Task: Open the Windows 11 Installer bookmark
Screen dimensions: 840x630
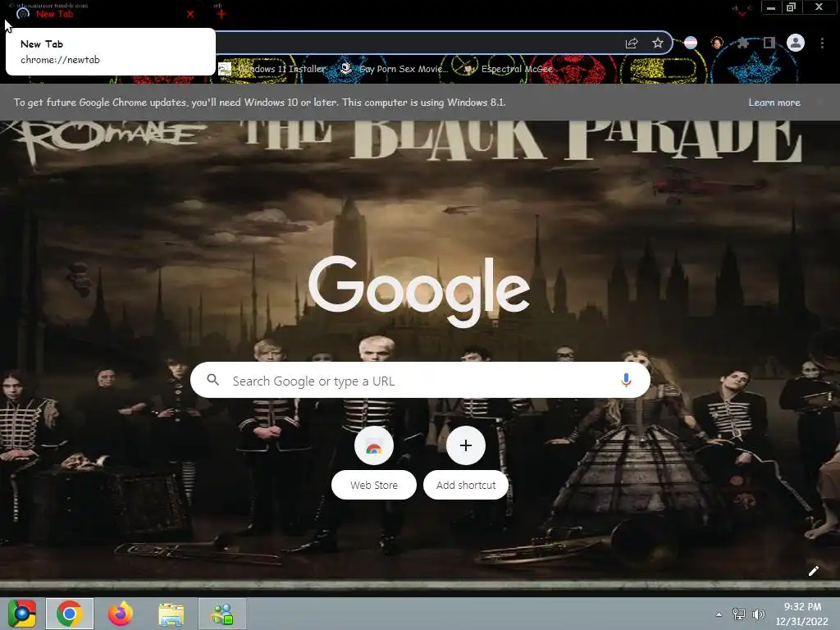Action: 272,69
